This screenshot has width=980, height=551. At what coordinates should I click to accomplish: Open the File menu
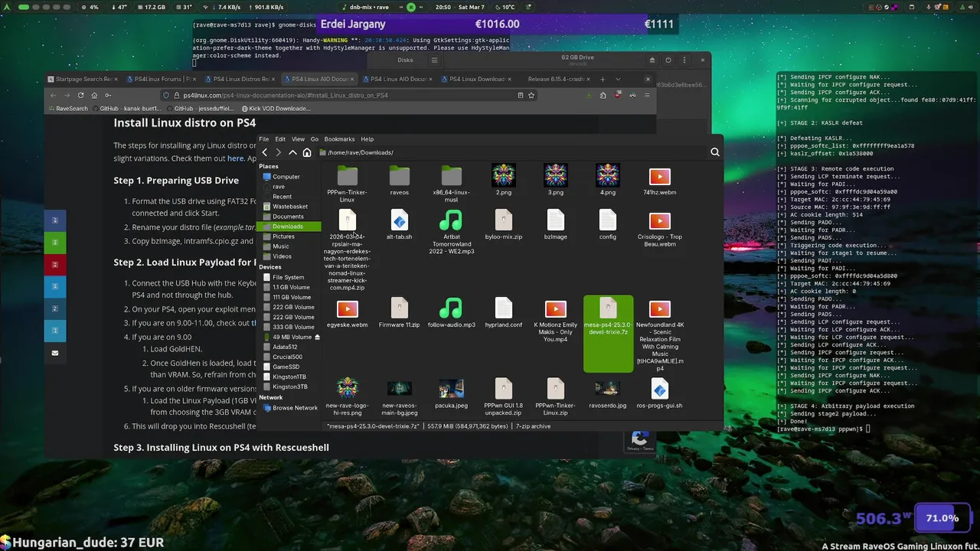(264, 139)
